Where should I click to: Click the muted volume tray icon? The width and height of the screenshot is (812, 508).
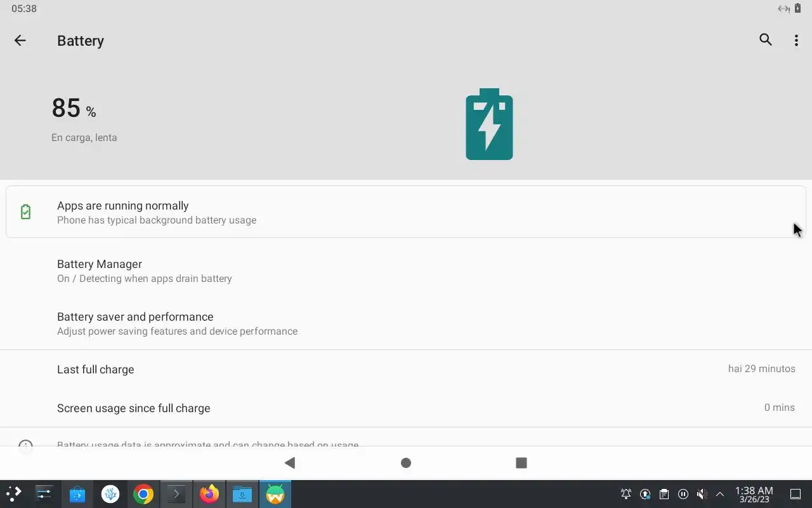(x=702, y=494)
